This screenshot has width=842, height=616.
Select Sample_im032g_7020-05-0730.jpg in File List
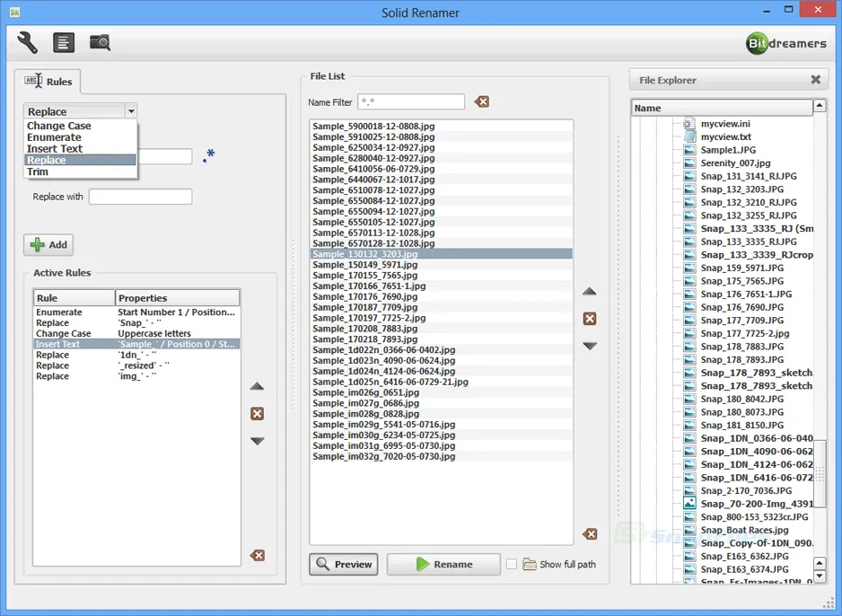442,456
